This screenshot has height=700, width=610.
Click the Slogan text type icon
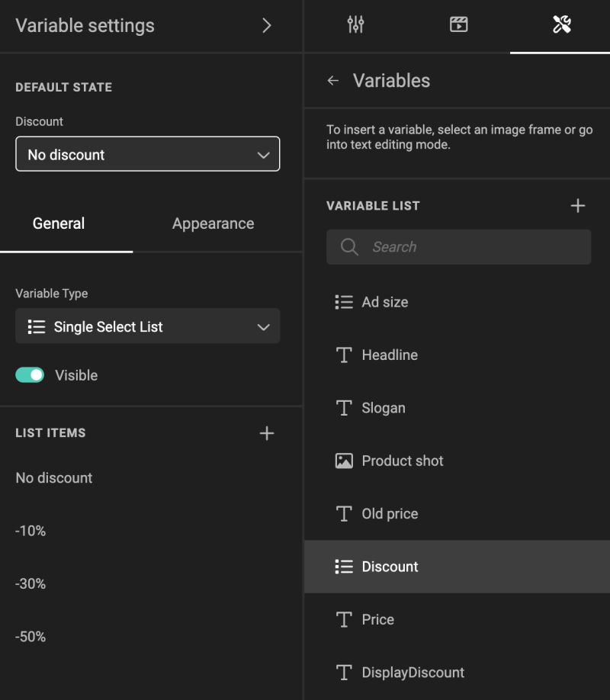click(x=344, y=408)
